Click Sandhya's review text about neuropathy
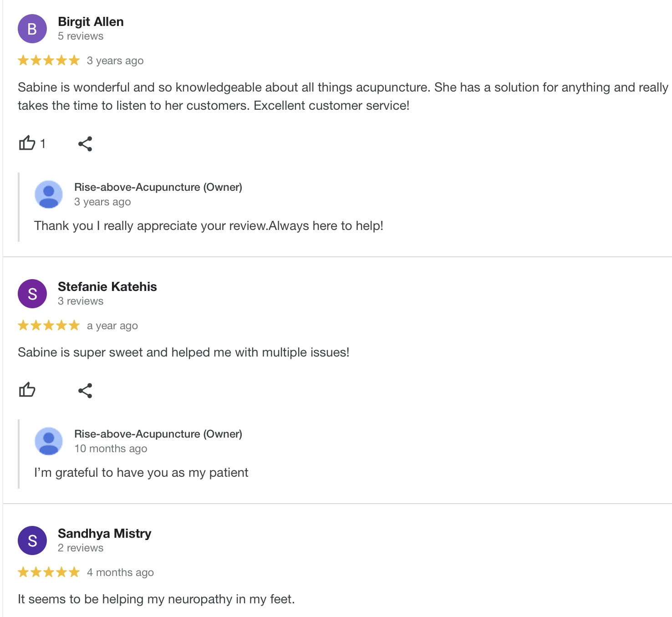The height and width of the screenshot is (617, 672). pos(156,599)
